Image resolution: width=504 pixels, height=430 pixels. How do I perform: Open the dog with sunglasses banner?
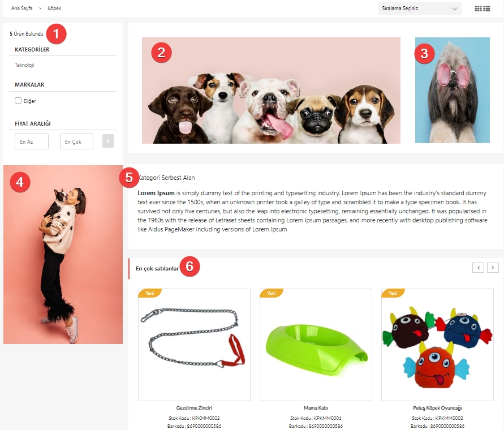(453, 91)
